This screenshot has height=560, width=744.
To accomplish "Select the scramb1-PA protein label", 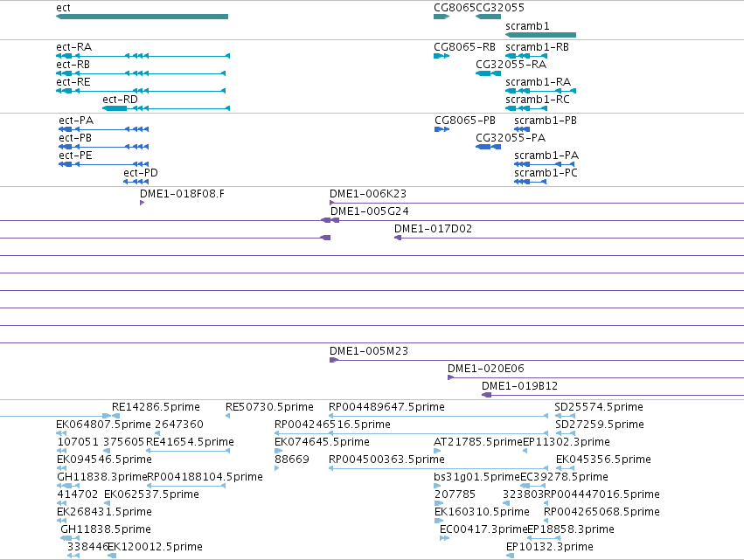I will (x=546, y=156).
